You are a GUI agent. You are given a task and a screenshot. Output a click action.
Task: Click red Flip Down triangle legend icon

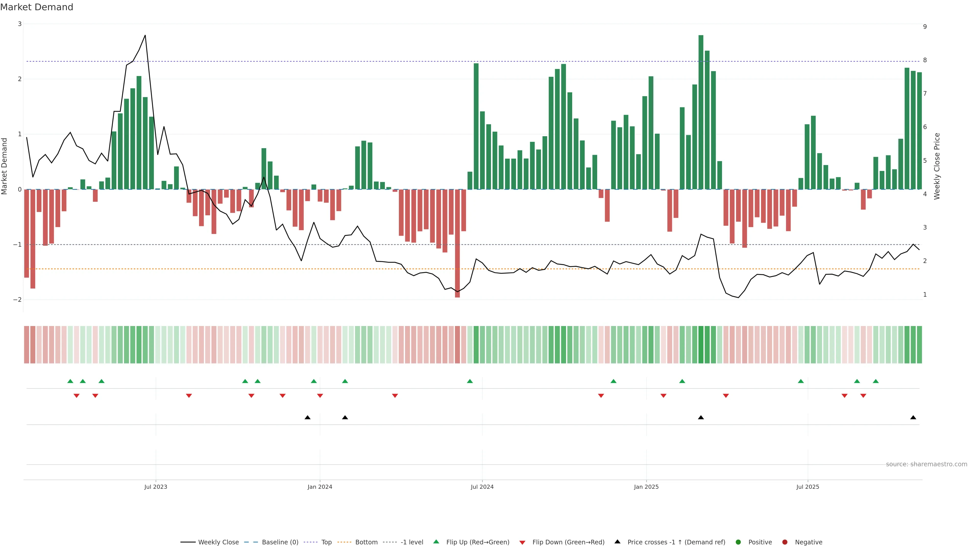(x=522, y=543)
